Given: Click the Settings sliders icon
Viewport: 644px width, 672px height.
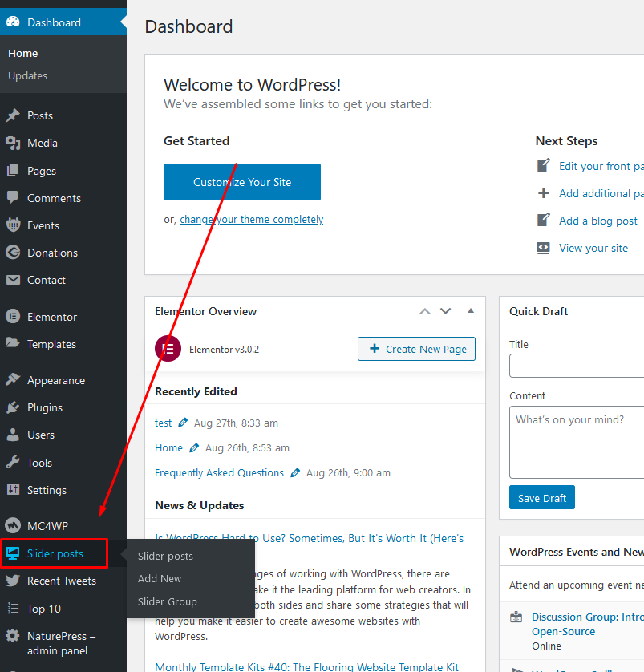Looking at the screenshot, I should 13,489.
